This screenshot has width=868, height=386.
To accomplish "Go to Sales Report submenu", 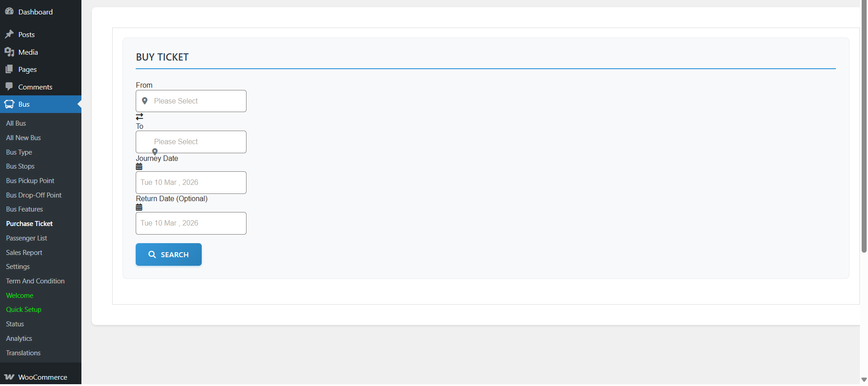I will click(x=24, y=253).
